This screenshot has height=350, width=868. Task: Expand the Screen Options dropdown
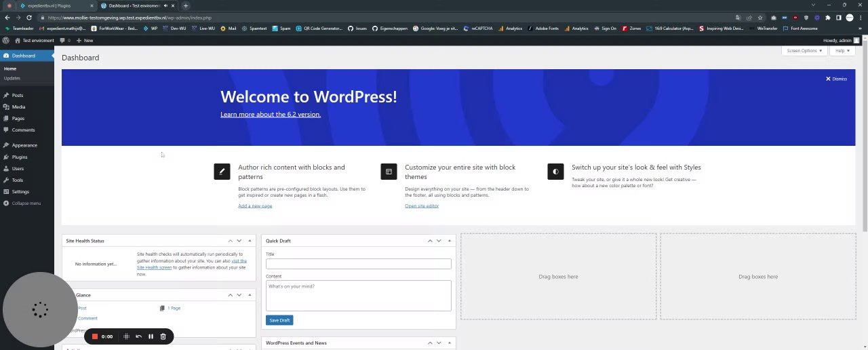804,51
